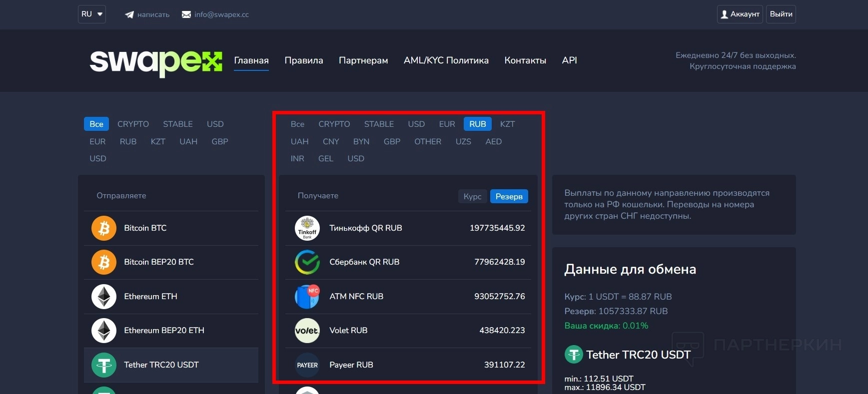Toggle the Резерв display option
Viewport: 868px width, 394px height.
click(509, 196)
